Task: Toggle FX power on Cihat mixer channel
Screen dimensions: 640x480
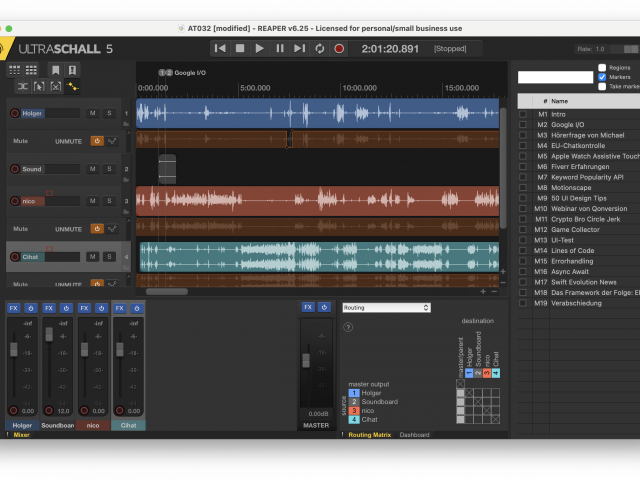Action: 137,308
